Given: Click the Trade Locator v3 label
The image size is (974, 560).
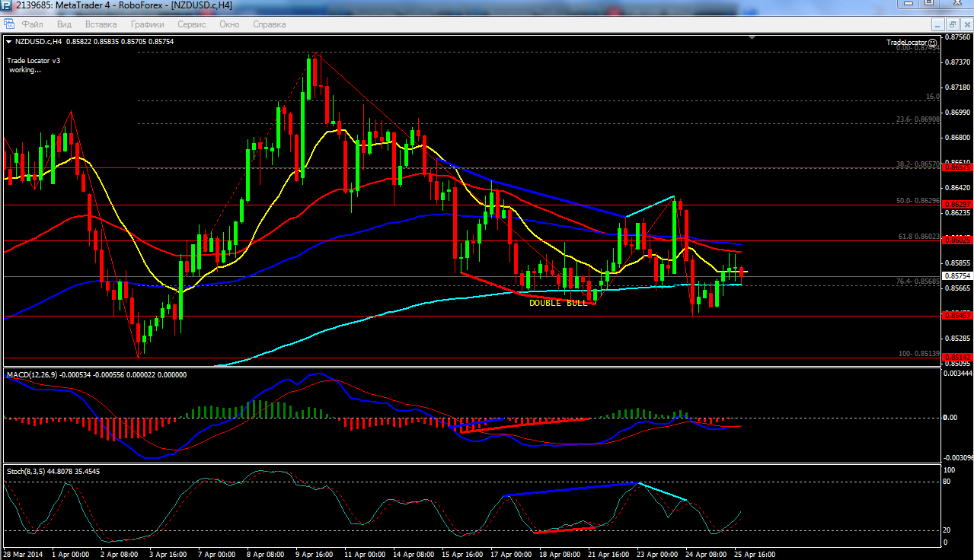Looking at the screenshot, I should pyautogui.click(x=34, y=60).
